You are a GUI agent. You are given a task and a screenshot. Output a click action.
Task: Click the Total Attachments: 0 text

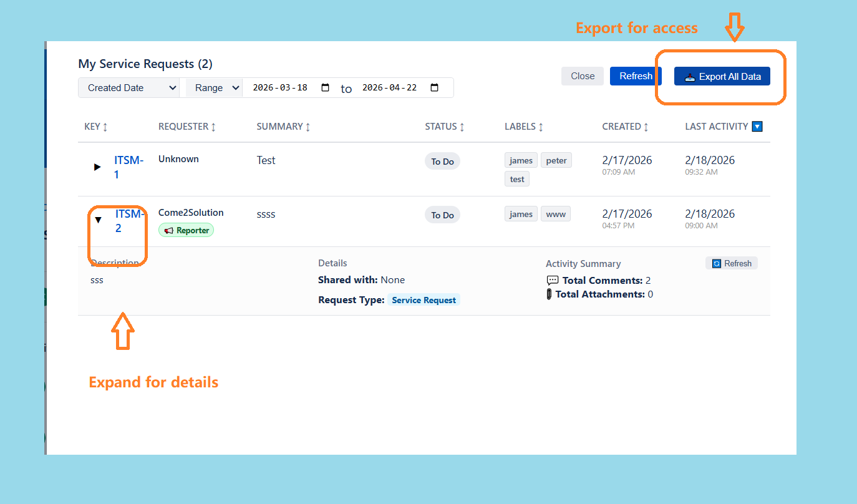pyautogui.click(x=604, y=294)
